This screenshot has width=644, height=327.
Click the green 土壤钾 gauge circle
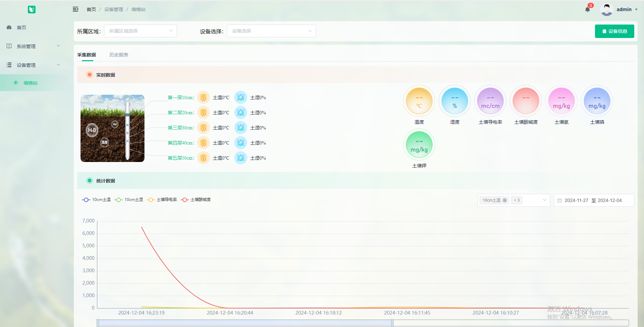(x=419, y=145)
